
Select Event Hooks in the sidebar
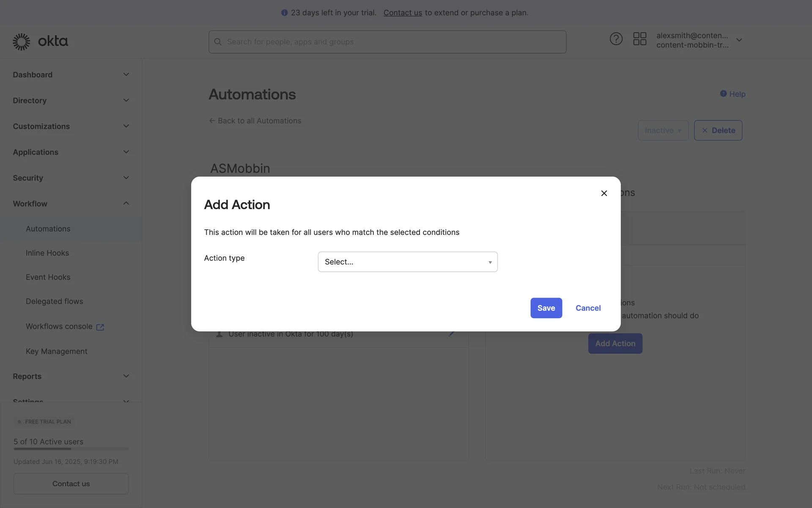pyautogui.click(x=48, y=277)
